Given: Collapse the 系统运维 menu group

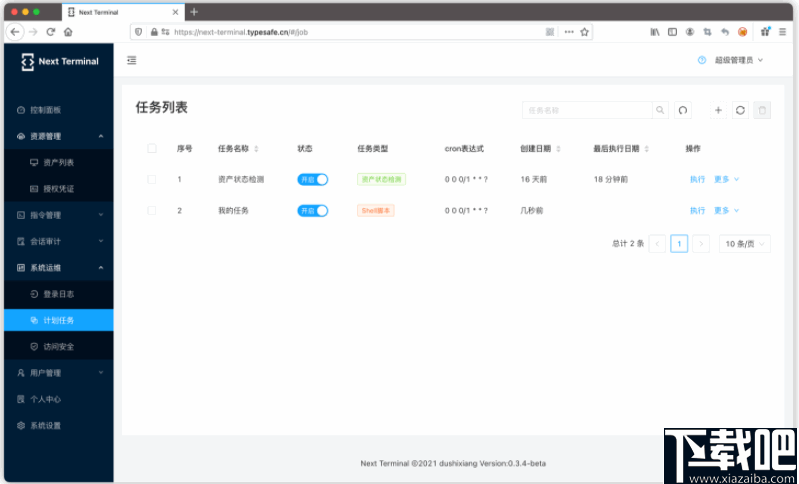Looking at the screenshot, I should coord(59,267).
